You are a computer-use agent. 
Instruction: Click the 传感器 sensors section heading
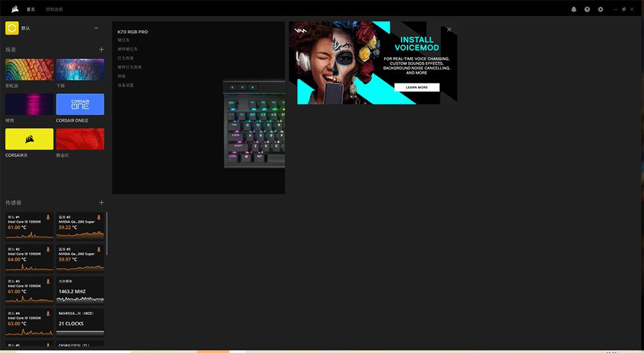(x=13, y=202)
